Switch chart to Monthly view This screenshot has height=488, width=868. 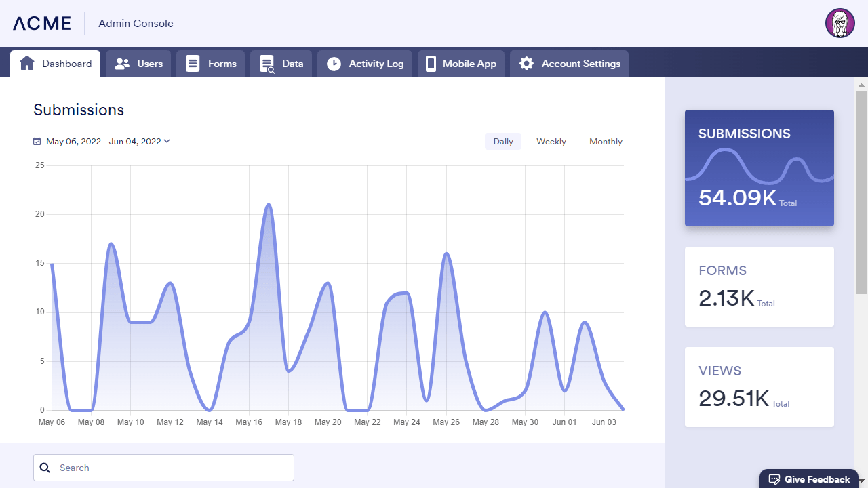pos(606,142)
